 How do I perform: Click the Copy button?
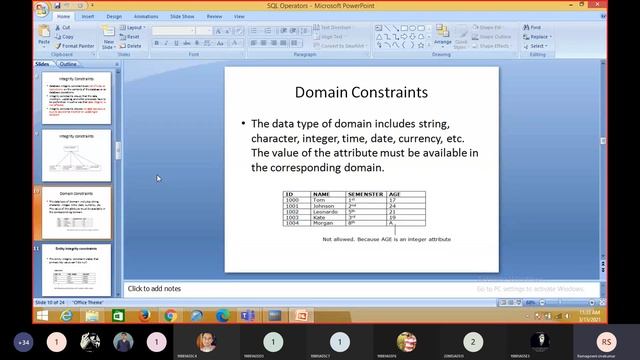pyautogui.click(x=64, y=37)
